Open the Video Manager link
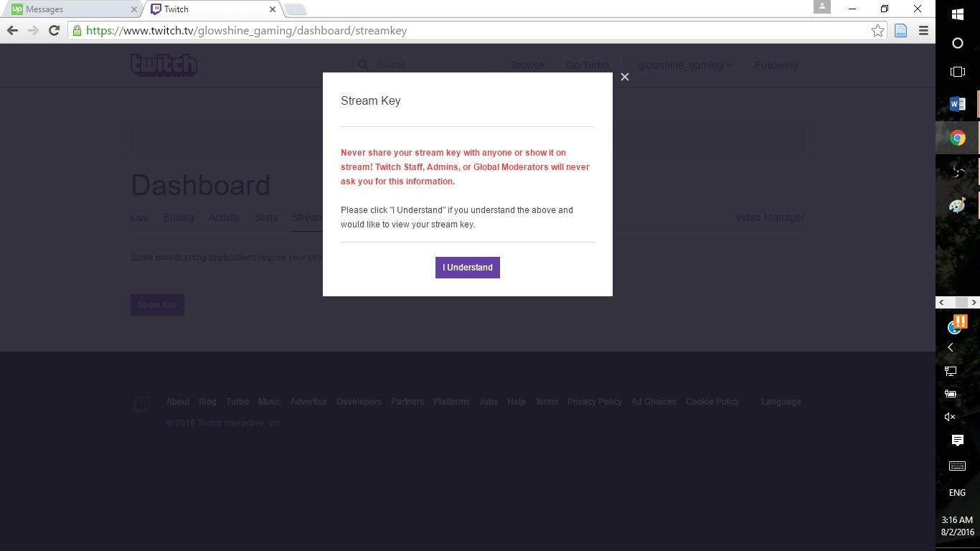The image size is (980, 551). 770,217
